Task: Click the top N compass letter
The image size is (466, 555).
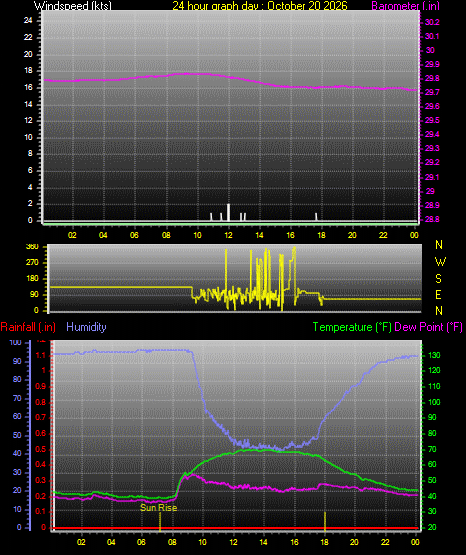Action: 439,245
